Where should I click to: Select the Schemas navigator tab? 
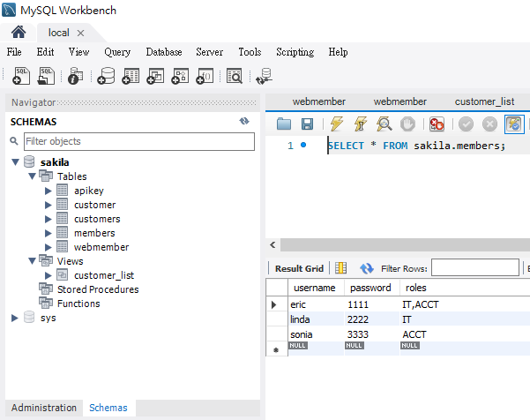point(108,408)
